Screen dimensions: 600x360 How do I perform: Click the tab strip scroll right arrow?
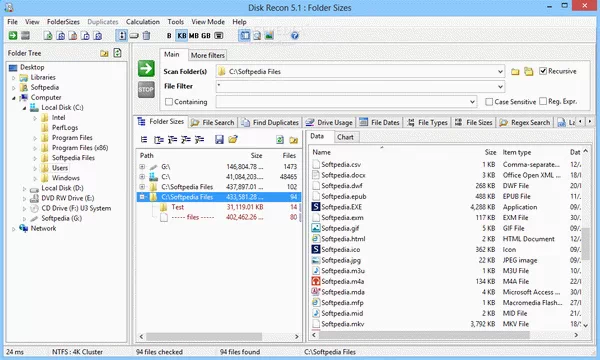pos(589,122)
